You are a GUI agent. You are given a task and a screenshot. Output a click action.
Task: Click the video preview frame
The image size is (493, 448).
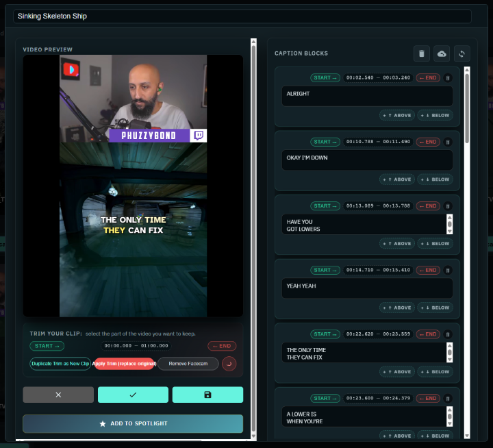point(133,186)
